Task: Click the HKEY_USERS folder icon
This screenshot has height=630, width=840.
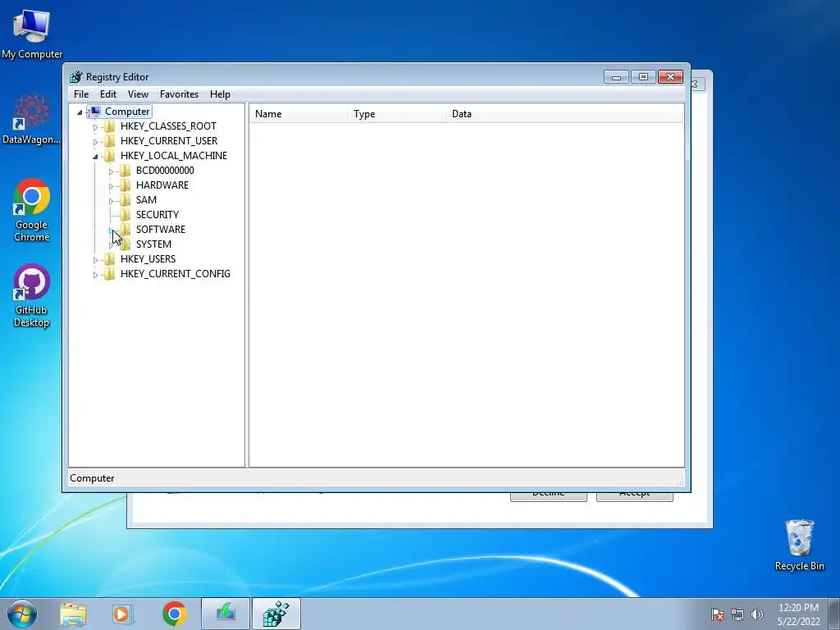Action: pyautogui.click(x=109, y=259)
